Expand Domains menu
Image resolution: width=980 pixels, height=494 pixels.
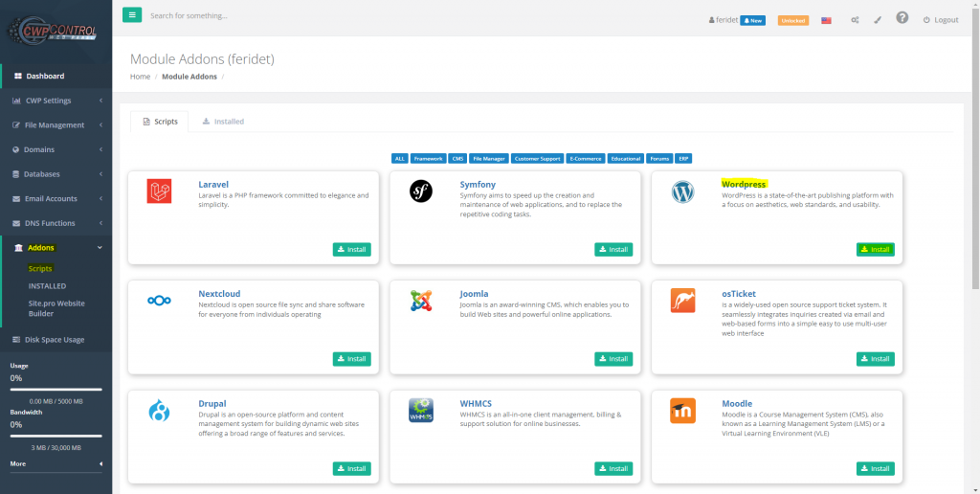tap(56, 149)
